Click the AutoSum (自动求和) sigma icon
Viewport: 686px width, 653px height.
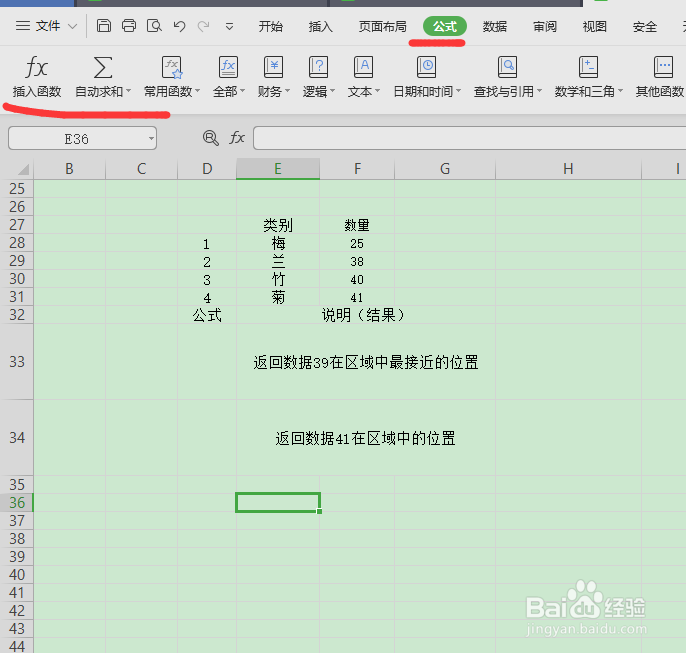[103, 67]
